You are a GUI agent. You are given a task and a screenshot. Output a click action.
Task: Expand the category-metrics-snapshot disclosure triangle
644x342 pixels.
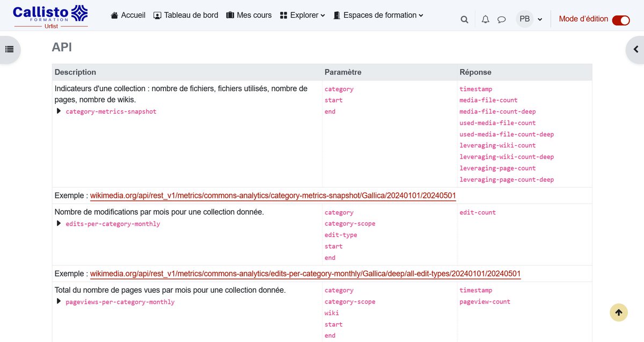point(58,111)
